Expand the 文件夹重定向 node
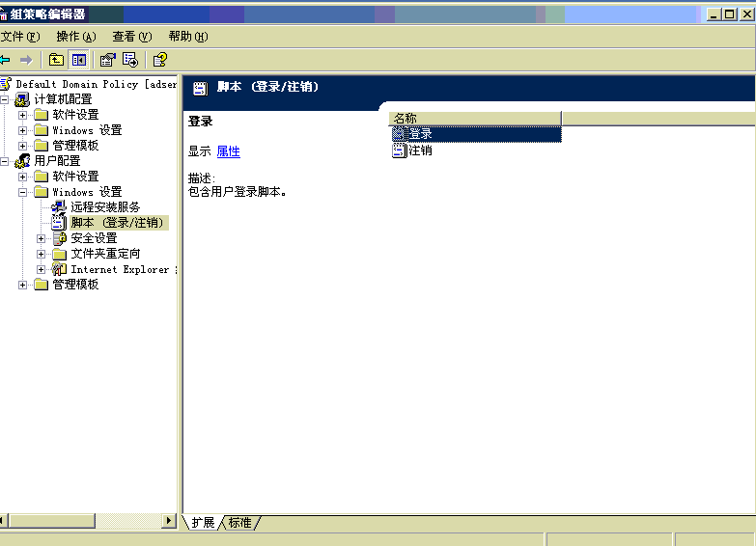Screen dimensions: 756x546 41,254
